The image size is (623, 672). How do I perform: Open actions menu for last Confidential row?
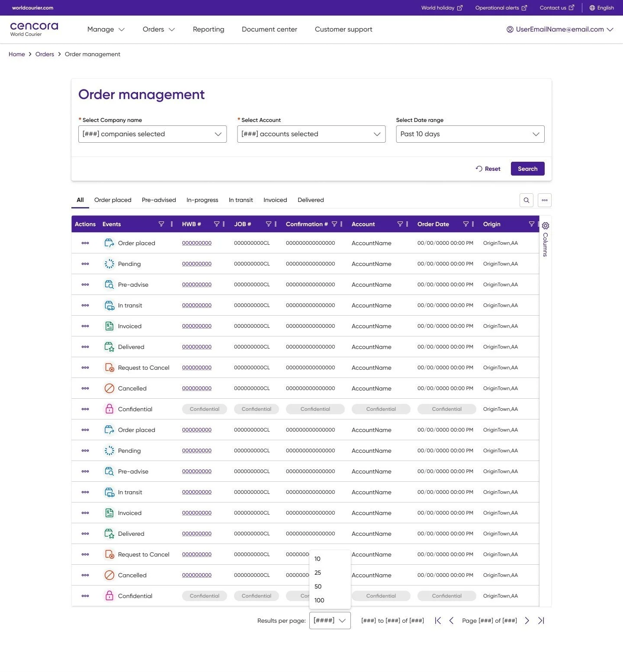coord(85,596)
